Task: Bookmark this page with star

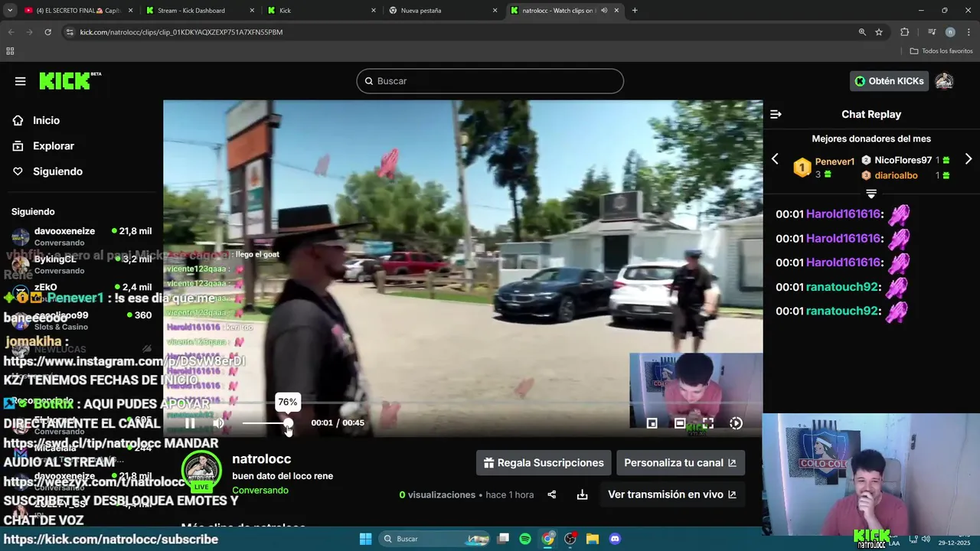Action: point(879,32)
